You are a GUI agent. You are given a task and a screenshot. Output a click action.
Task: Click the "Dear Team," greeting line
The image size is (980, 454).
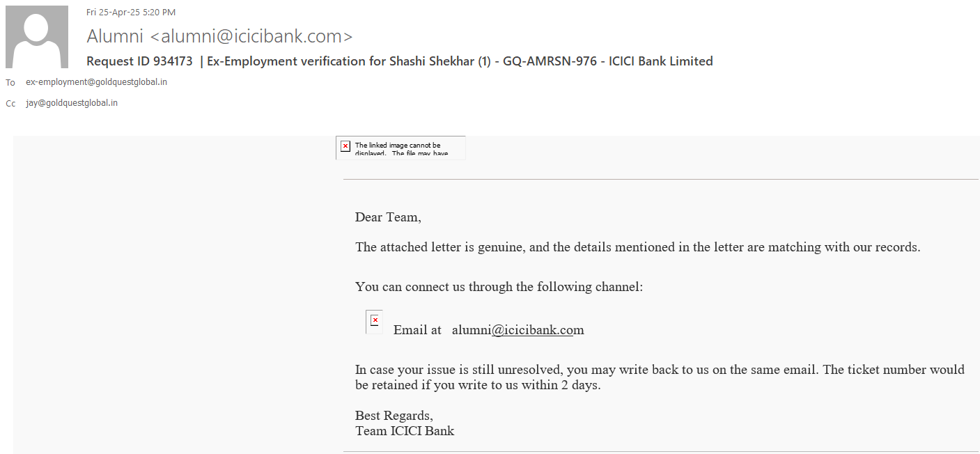pyautogui.click(x=388, y=217)
